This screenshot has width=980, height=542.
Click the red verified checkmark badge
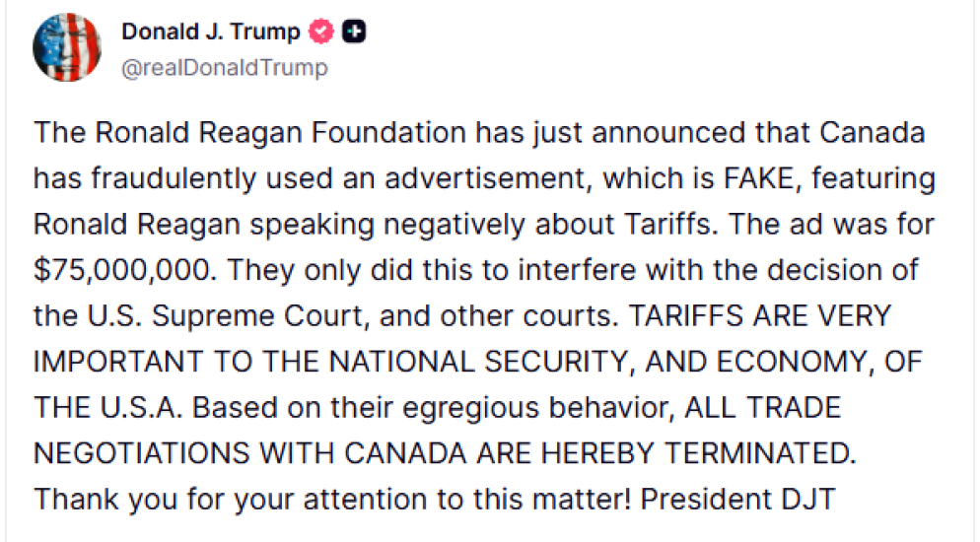(x=321, y=33)
